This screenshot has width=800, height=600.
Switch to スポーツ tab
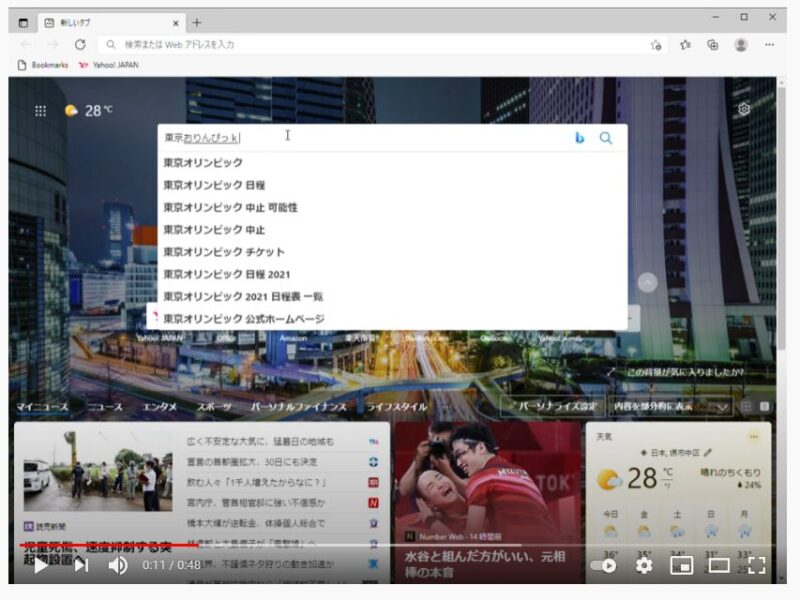click(x=214, y=407)
